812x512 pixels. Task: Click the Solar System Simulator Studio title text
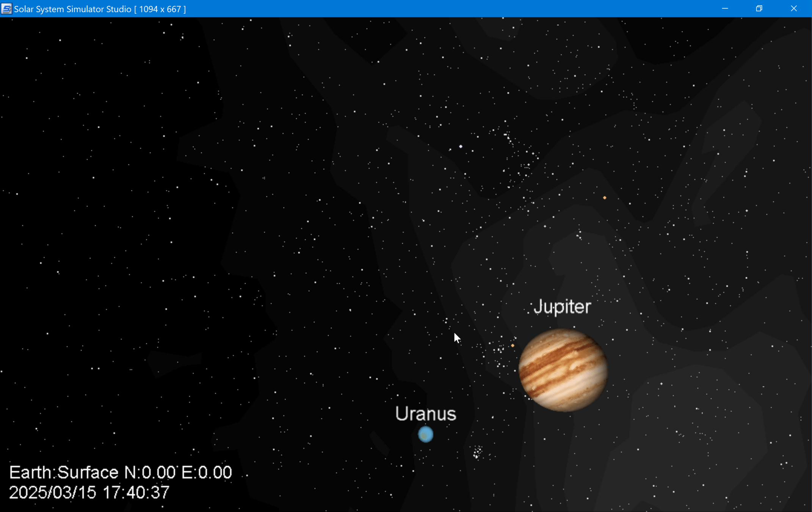[72, 9]
